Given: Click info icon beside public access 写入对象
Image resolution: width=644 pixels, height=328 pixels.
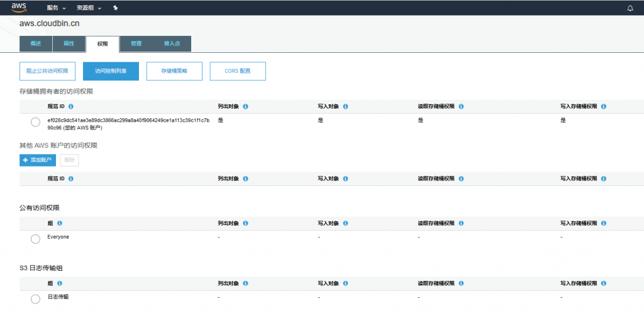Looking at the screenshot, I should [x=345, y=223].
